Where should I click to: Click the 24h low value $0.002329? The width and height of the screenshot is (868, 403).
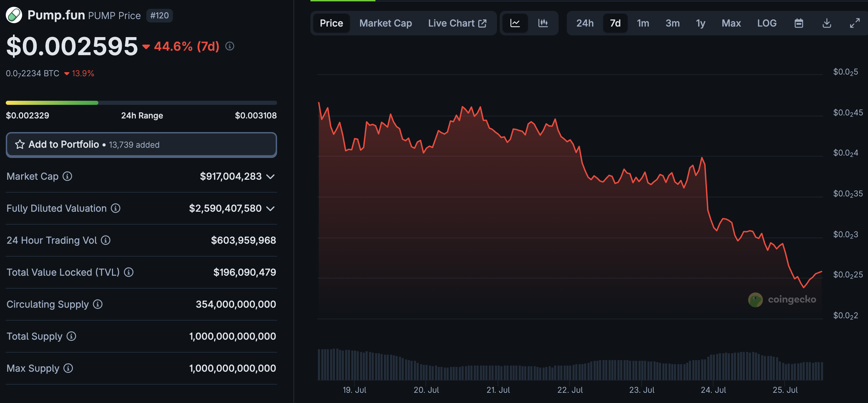tap(28, 115)
